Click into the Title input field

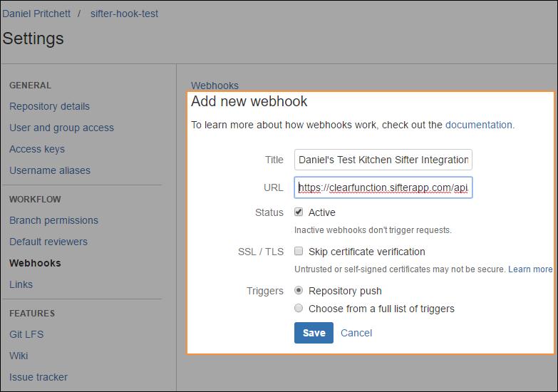click(x=383, y=160)
